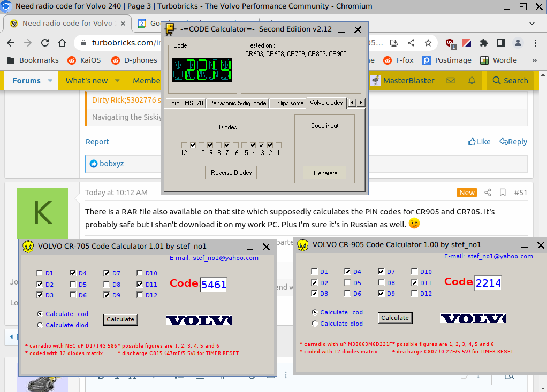547x392 pixels.
Task: Open the Chromium profile avatar icon
Action: click(x=518, y=43)
